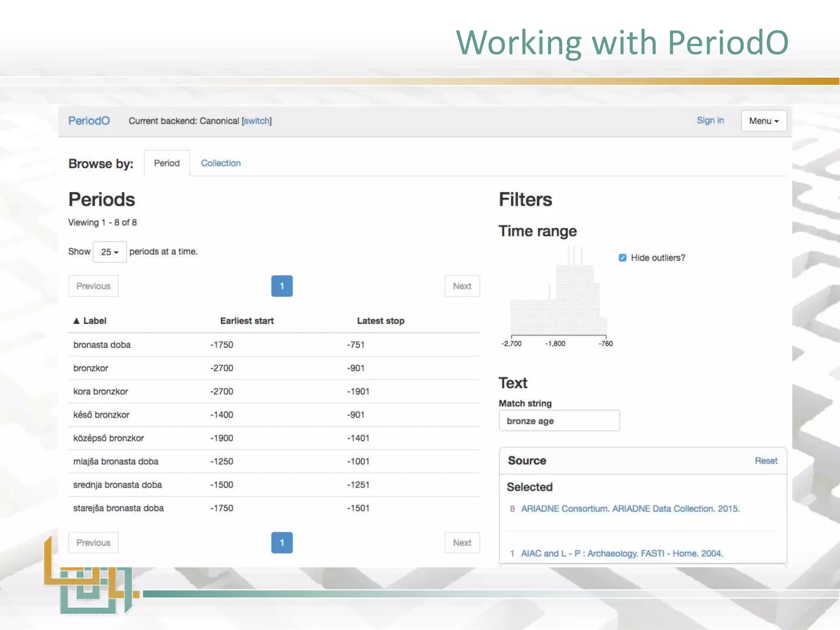
Task: Uncheck the Hide outliers checkbox
Action: coord(622,258)
